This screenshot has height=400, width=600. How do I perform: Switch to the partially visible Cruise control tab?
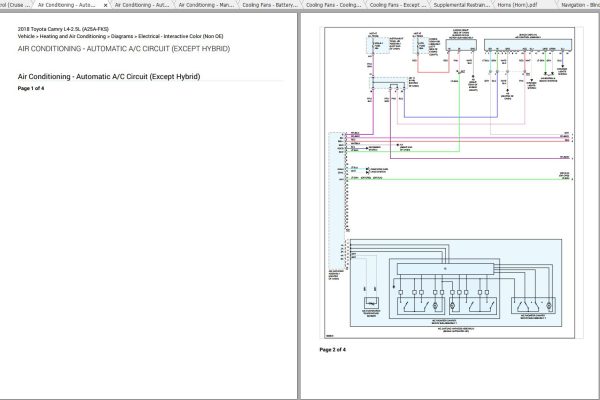[15, 5]
